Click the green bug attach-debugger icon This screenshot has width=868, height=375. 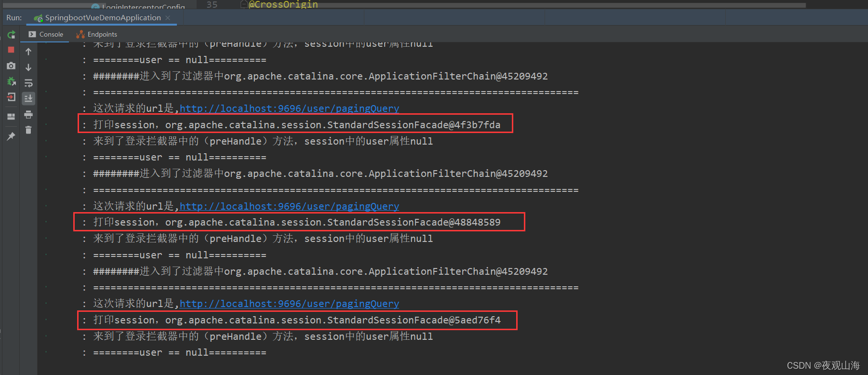[x=11, y=81]
